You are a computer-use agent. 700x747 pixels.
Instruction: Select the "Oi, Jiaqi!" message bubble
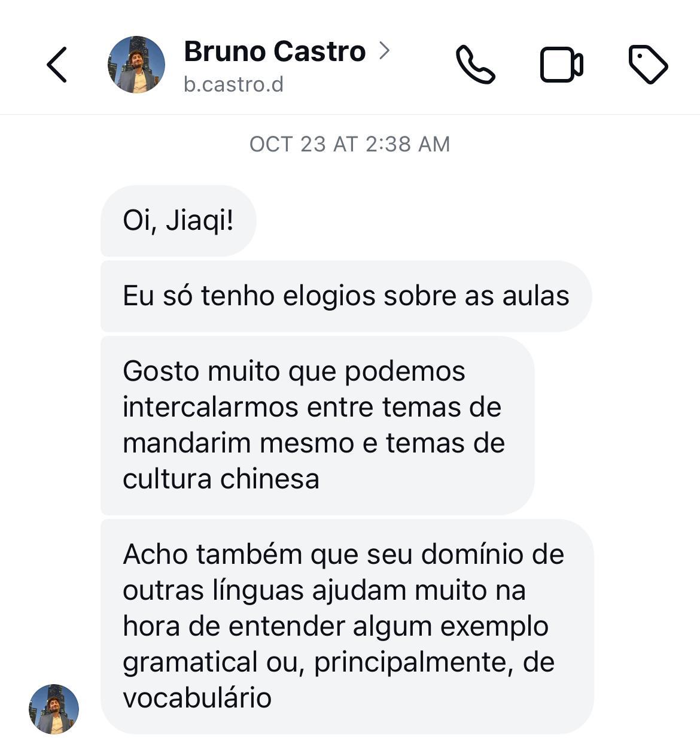coord(178,221)
